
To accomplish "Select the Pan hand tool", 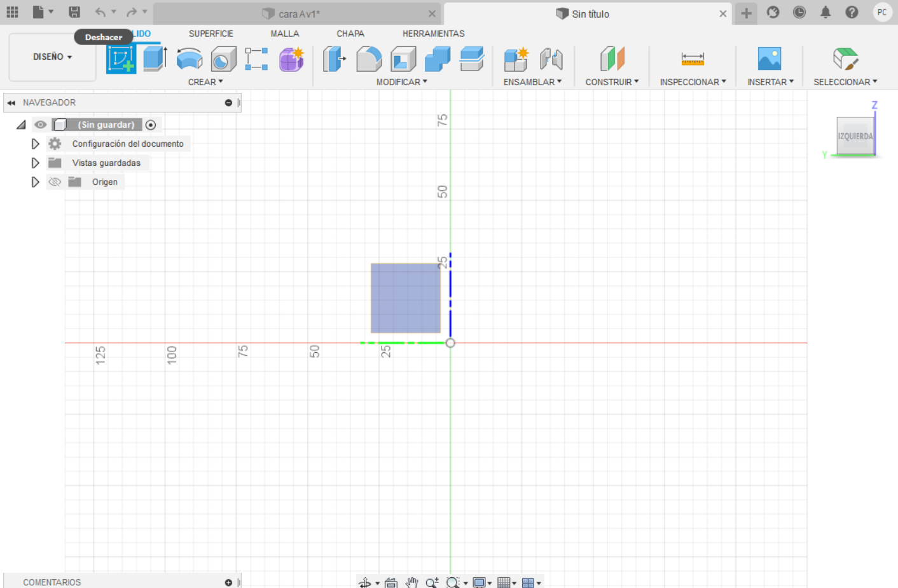I will pos(411,582).
